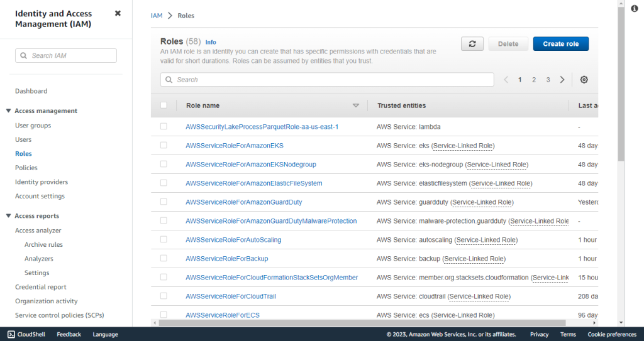Select Roles in sidebar
Viewport: 644px width, 341px height.
[23, 154]
